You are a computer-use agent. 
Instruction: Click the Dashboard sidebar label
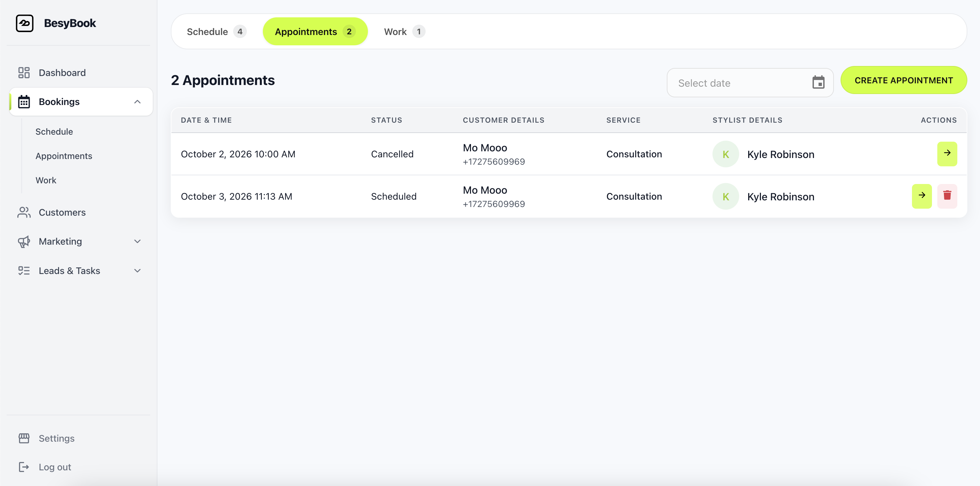(x=62, y=73)
